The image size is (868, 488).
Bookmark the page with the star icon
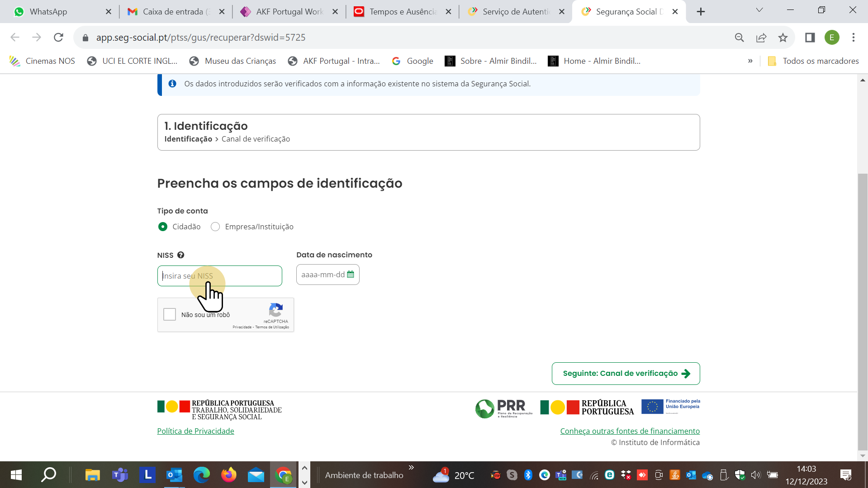coord(783,38)
